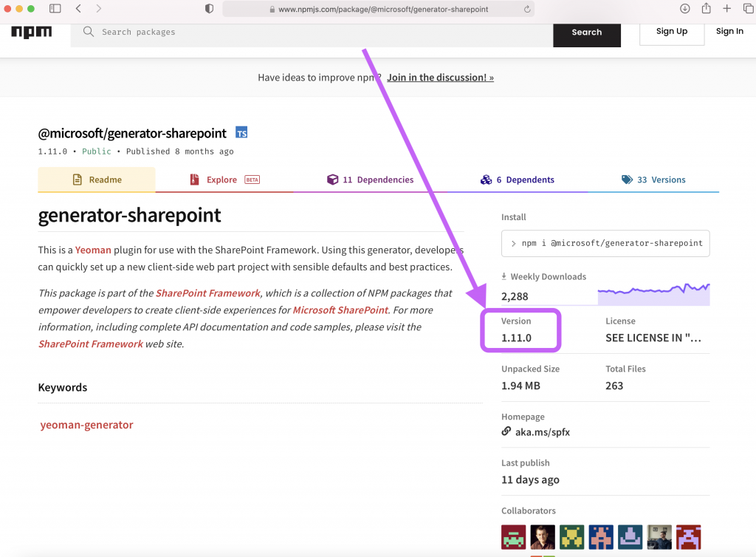
Task: Open the second collaborator photo avatar
Action: tap(543, 537)
